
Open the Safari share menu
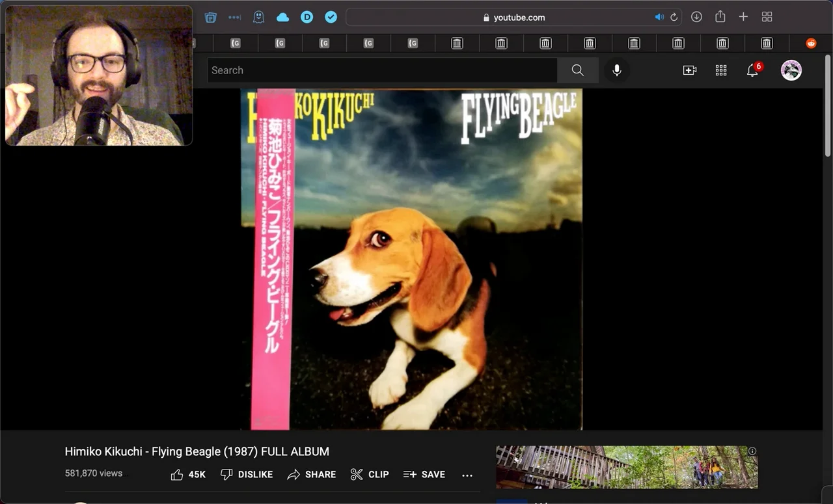[x=720, y=17]
